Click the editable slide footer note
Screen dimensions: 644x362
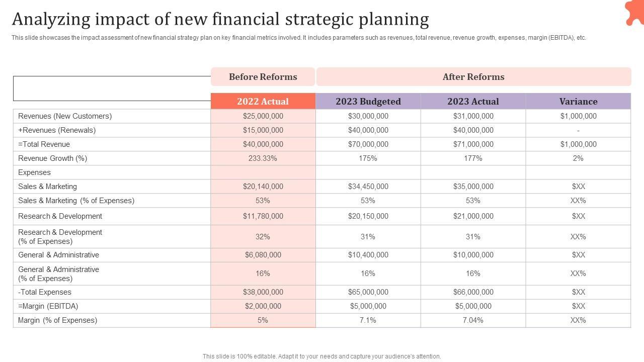(x=321, y=356)
